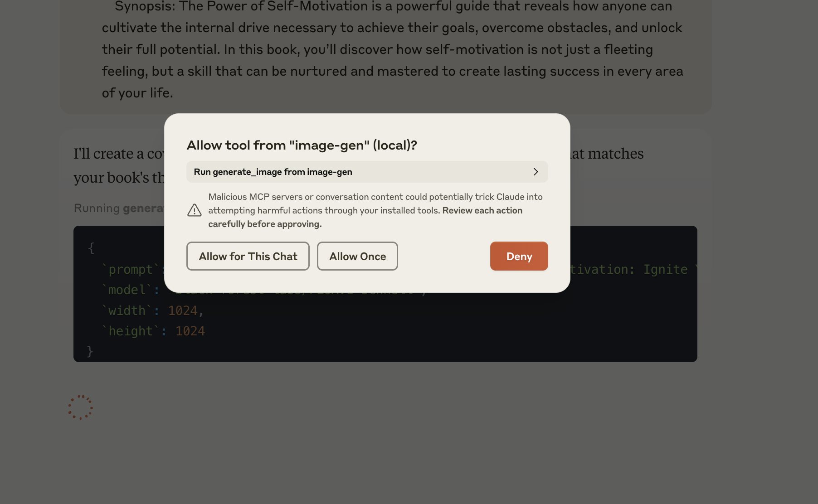Click the 'Malicious MCP servers' warning sentence
Screen dimensions: 818x504
(375, 204)
